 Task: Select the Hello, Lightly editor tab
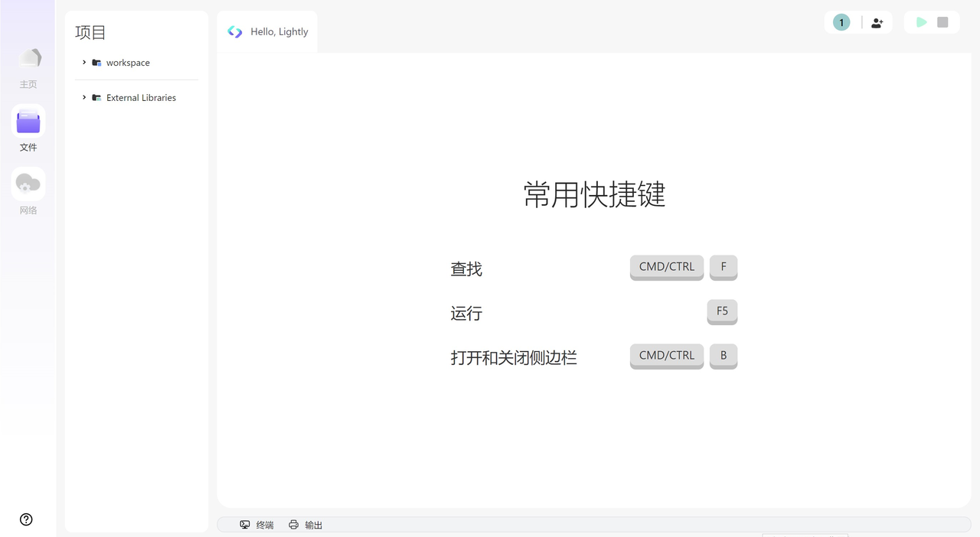279,31
